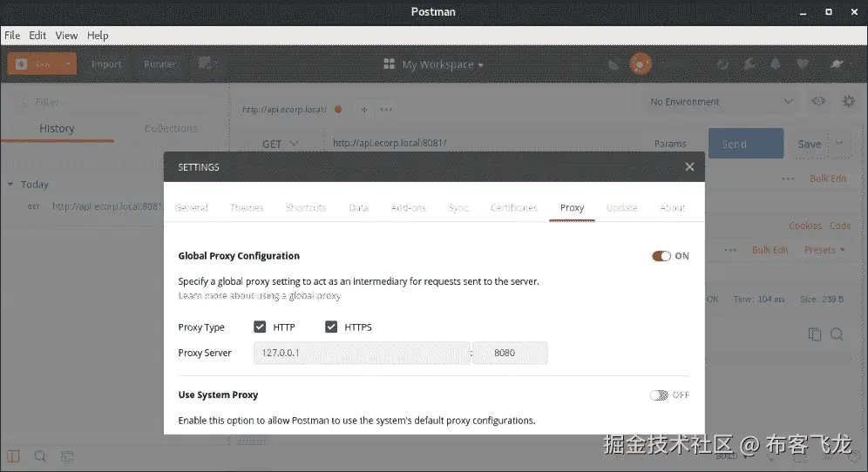Click the copy response icon
This screenshot has width=868, height=472.
pos(814,334)
